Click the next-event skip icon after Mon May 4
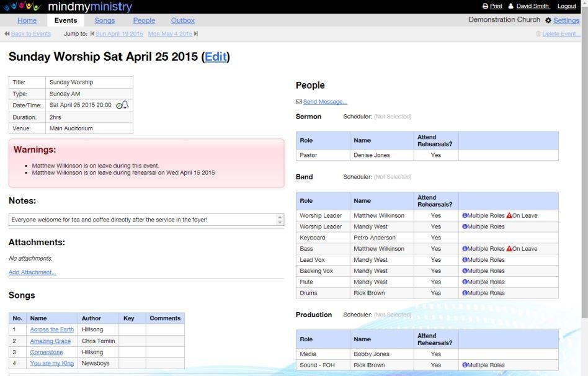The image size is (588, 376). 196,34
